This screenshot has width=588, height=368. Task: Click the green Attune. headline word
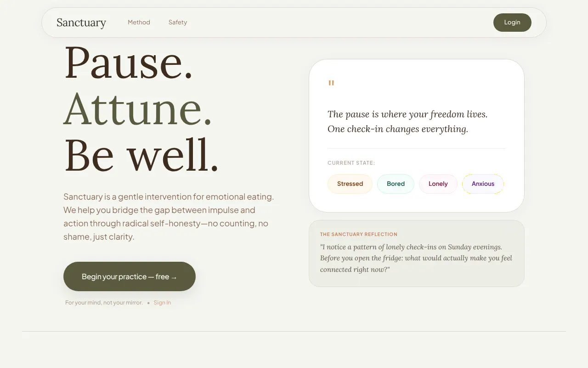click(x=137, y=109)
